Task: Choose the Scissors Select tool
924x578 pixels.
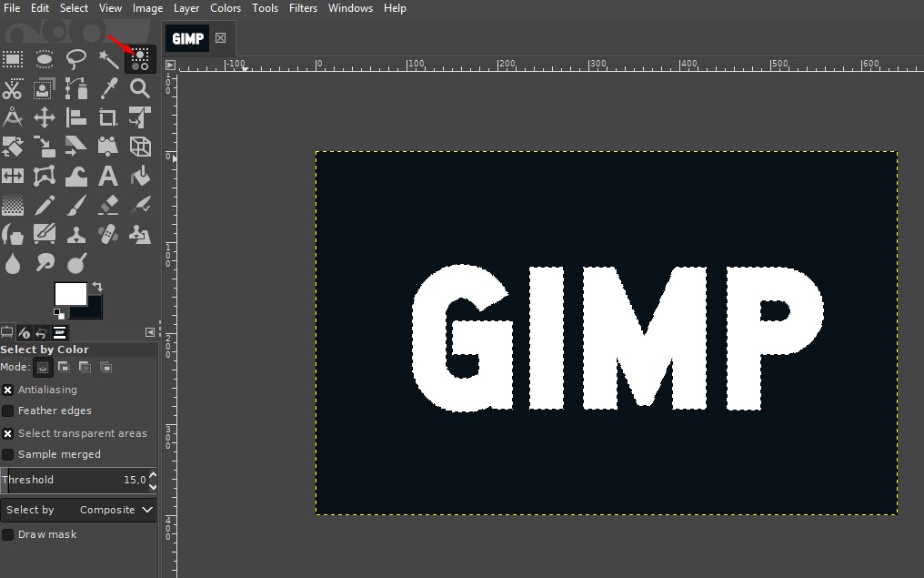Action: pyautogui.click(x=13, y=89)
